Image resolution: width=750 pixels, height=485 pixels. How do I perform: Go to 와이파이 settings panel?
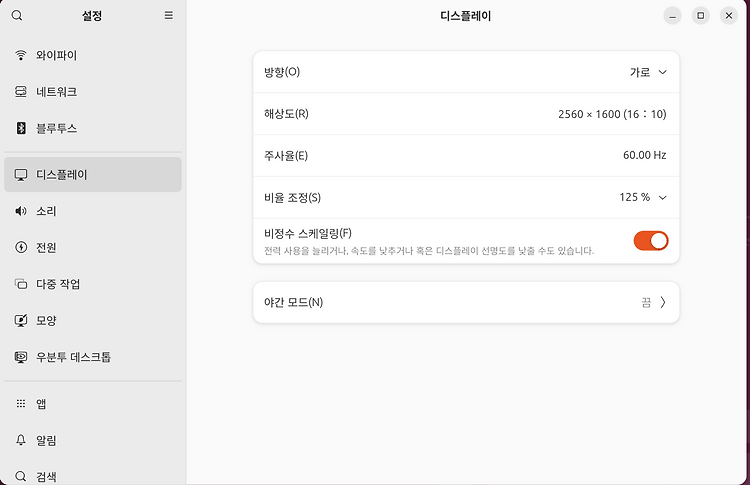pyautogui.click(x=93, y=55)
